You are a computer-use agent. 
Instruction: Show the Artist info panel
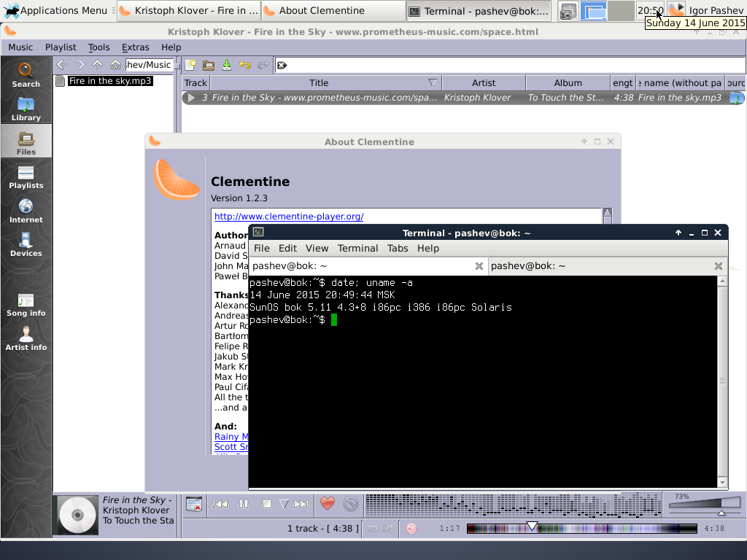pos(26,338)
